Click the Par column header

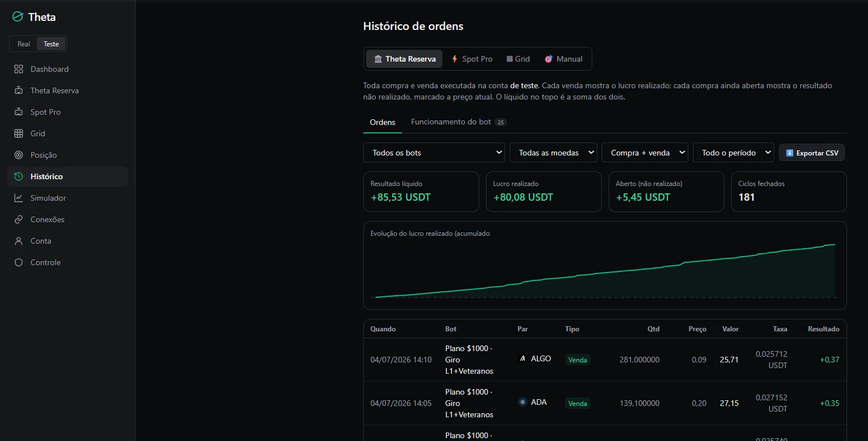coord(523,329)
